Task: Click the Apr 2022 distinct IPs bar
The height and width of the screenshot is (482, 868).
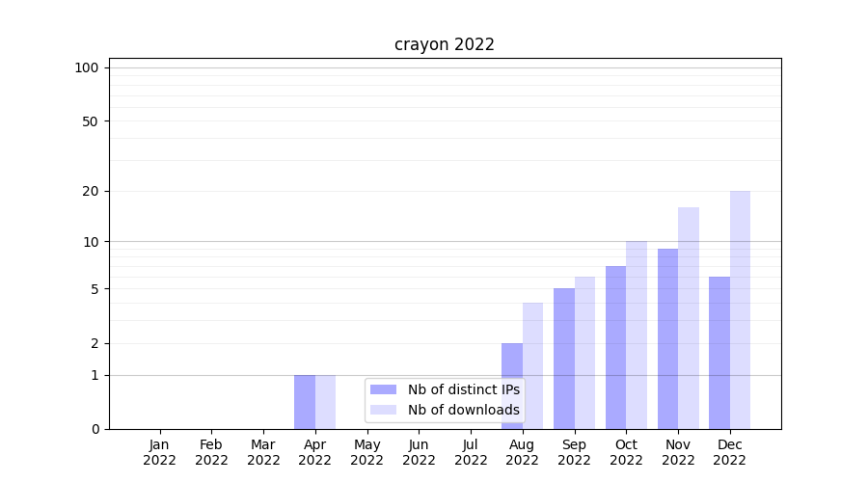Action: [x=305, y=402]
